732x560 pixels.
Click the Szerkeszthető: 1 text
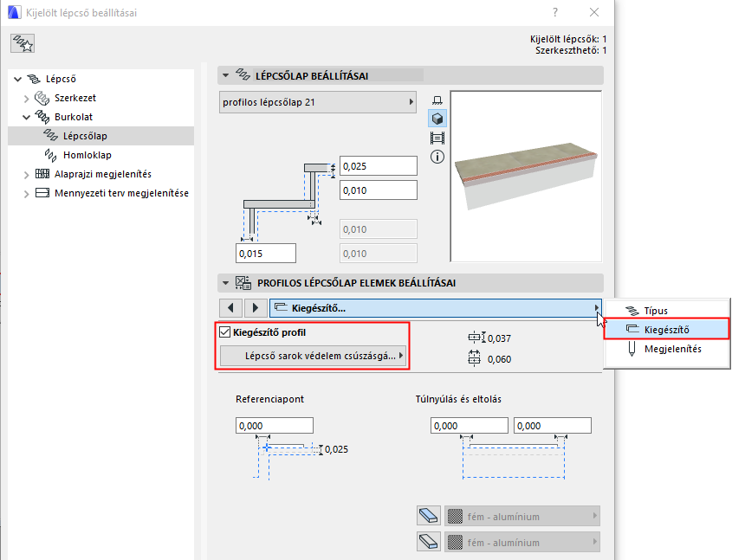pos(571,50)
